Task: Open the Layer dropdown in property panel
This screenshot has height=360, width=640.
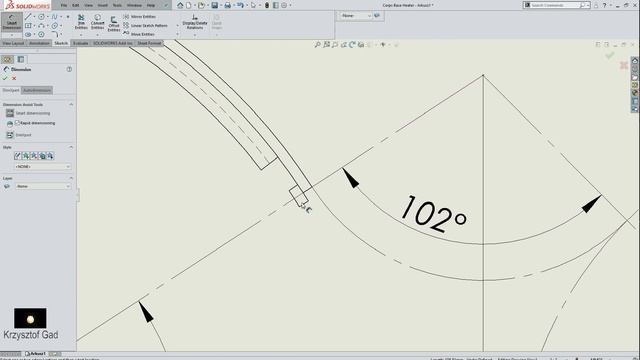Action: [42, 186]
